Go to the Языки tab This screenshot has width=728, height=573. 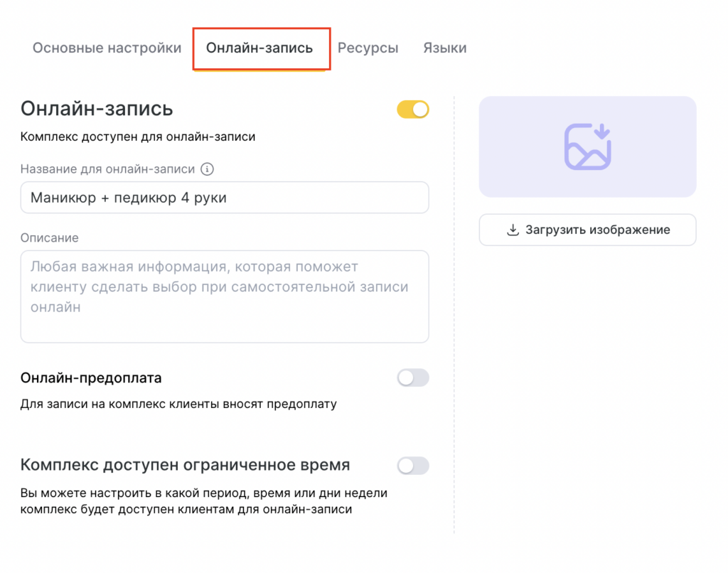point(444,48)
